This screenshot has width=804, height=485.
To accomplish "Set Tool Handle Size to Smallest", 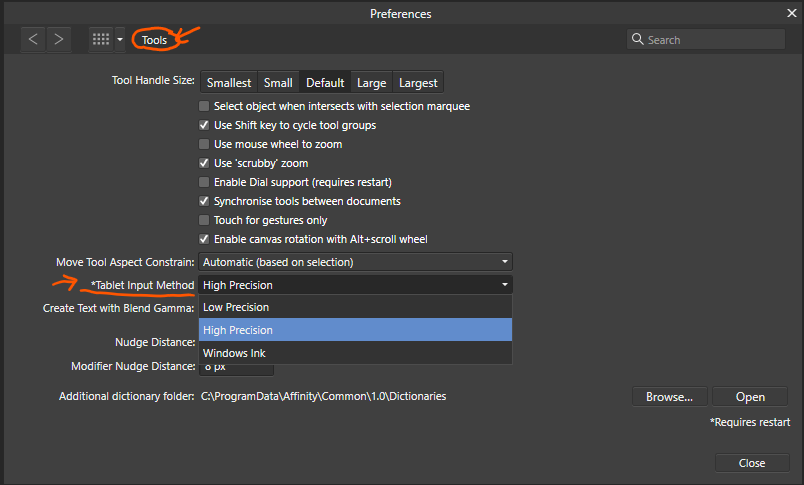I will pyautogui.click(x=229, y=83).
